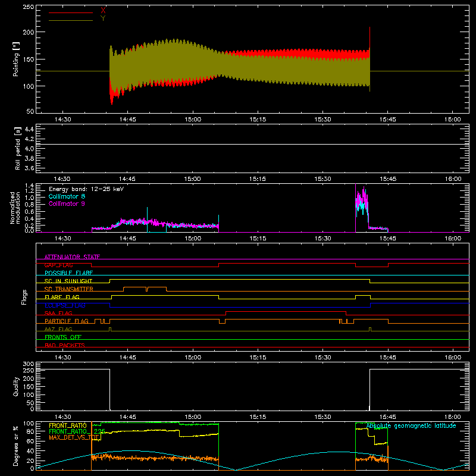Click the 15:30 tick under modulation plot

322,239
